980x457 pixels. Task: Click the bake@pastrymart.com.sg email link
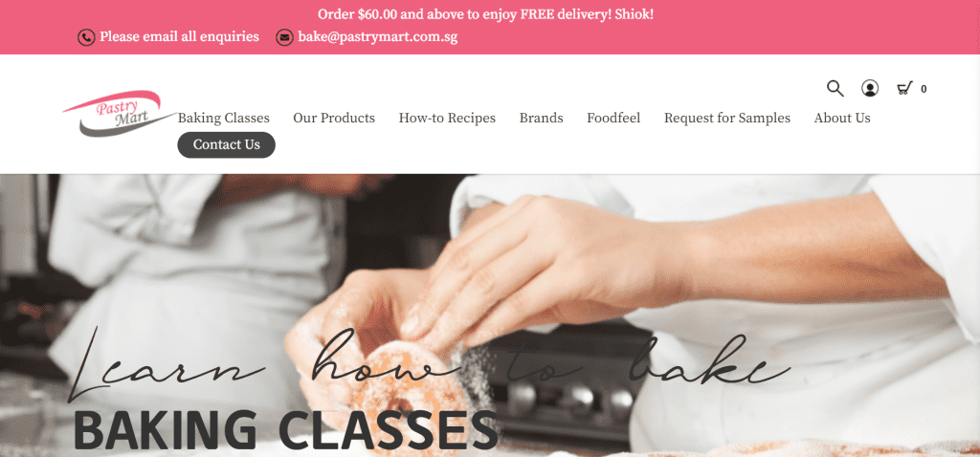377,37
